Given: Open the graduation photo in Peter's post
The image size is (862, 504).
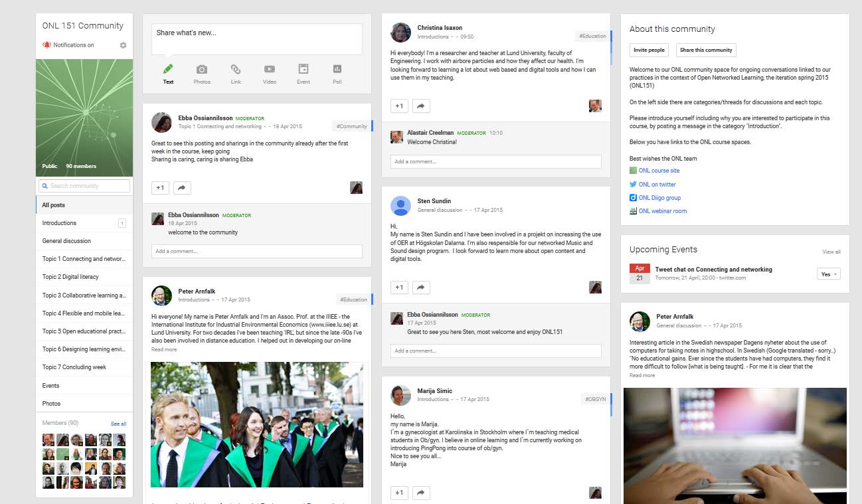Looking at the screenshot, I should pyautogui.click(x=257, y=425).
